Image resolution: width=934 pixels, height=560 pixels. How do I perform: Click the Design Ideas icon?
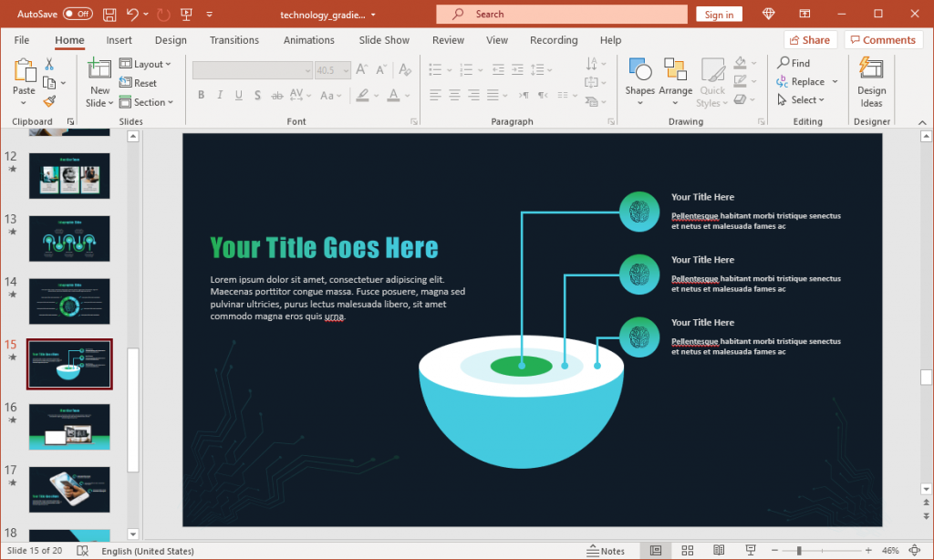871,81
